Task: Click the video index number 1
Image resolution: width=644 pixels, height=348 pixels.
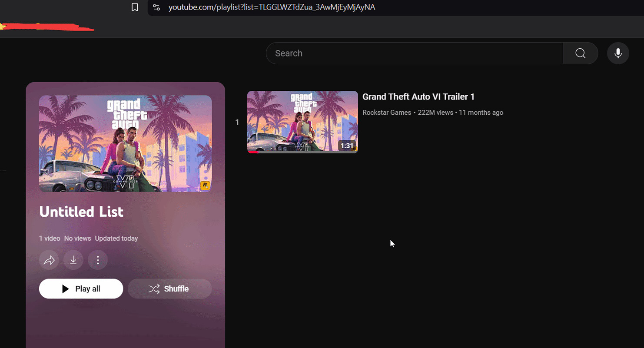Action: click(x=237, y=123)
